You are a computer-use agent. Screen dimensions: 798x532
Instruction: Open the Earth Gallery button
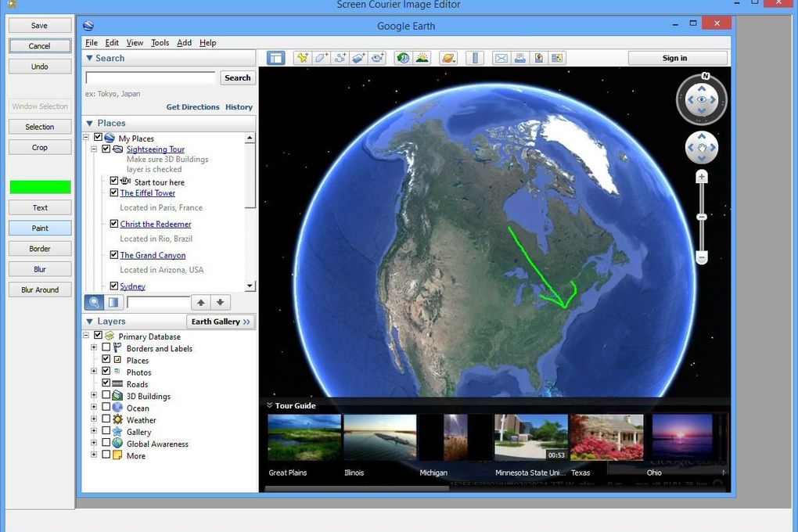pos(221,322)
